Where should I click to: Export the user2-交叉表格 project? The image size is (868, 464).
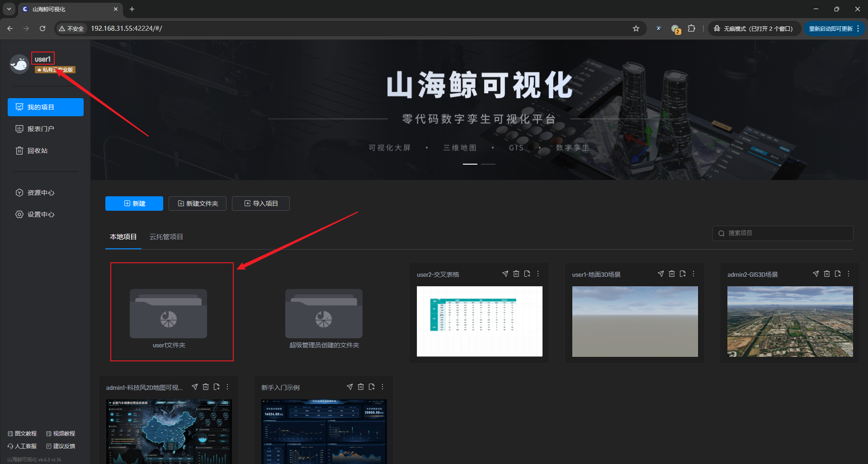[527, 274]
